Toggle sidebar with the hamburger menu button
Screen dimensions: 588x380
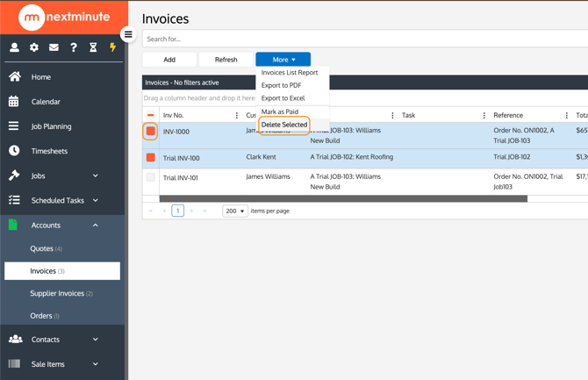(x=128, y=35)
